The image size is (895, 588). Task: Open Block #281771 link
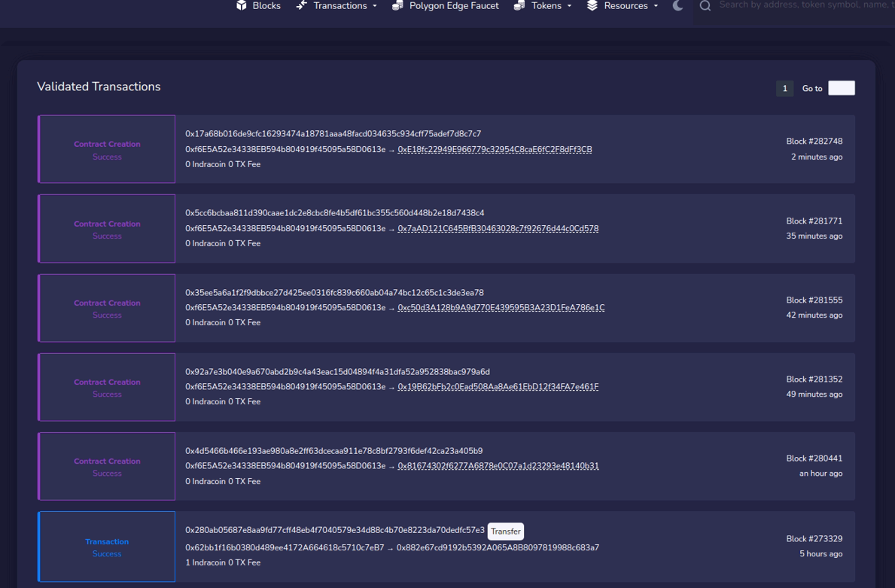pos(814,221)
